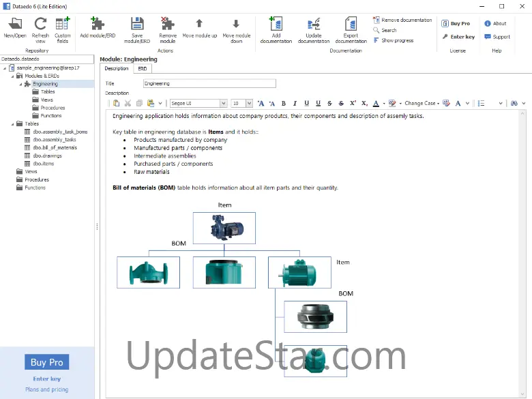The width and height of the screenshot is (532, 399).
Task: Add a new module/ERD
Action: point(98,24)
